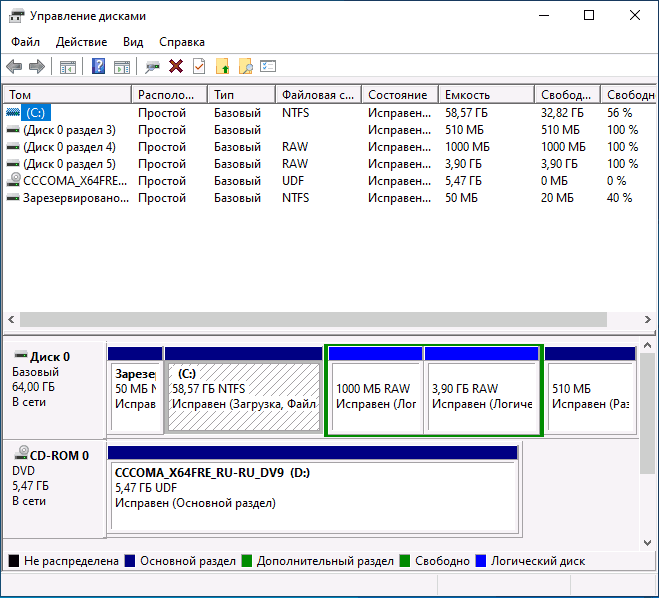Click the 58,57 ГБ capacity cell
The height and width of the screenshot is (598, 659).
(466, 113)
